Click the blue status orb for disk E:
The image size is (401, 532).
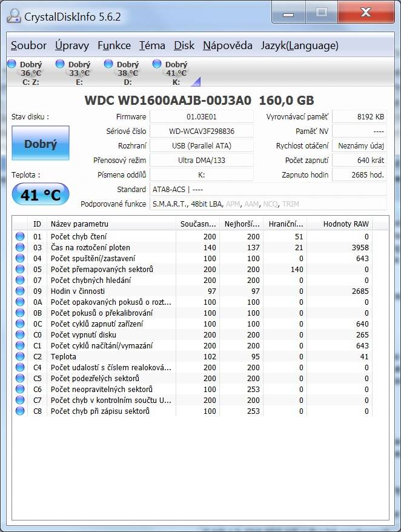60,64
